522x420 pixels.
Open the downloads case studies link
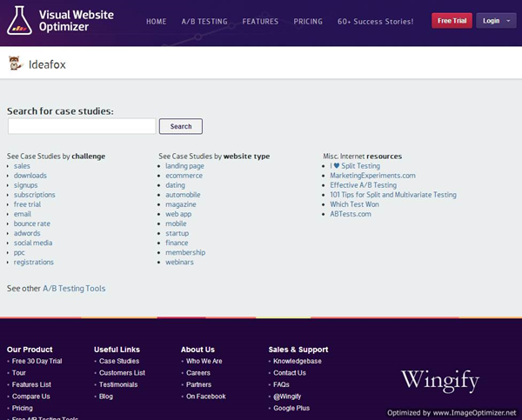coord(30,176)
